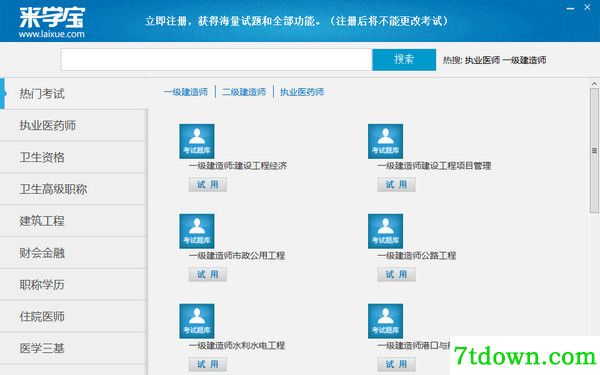
Task: Click the scrollbar up arrow
Action: click(x=594, y=83)
